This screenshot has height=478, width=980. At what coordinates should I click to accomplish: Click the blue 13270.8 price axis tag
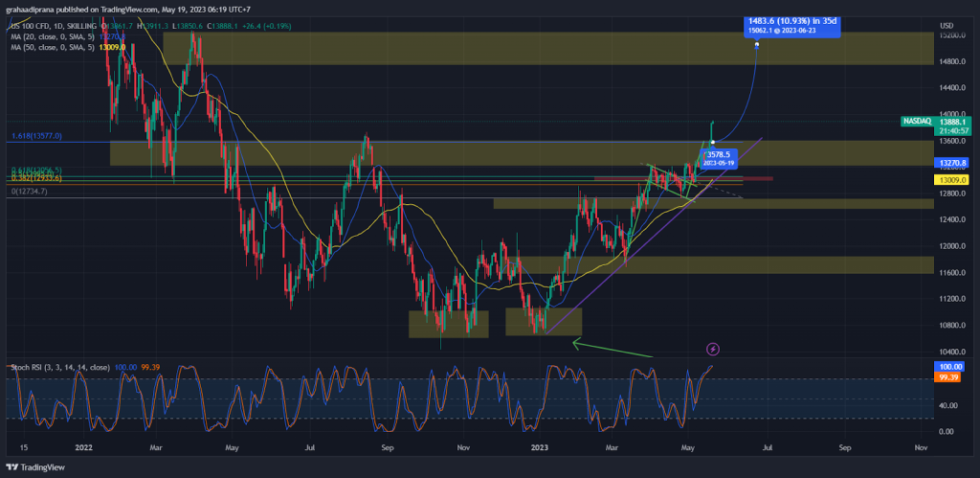click(954, 163)
